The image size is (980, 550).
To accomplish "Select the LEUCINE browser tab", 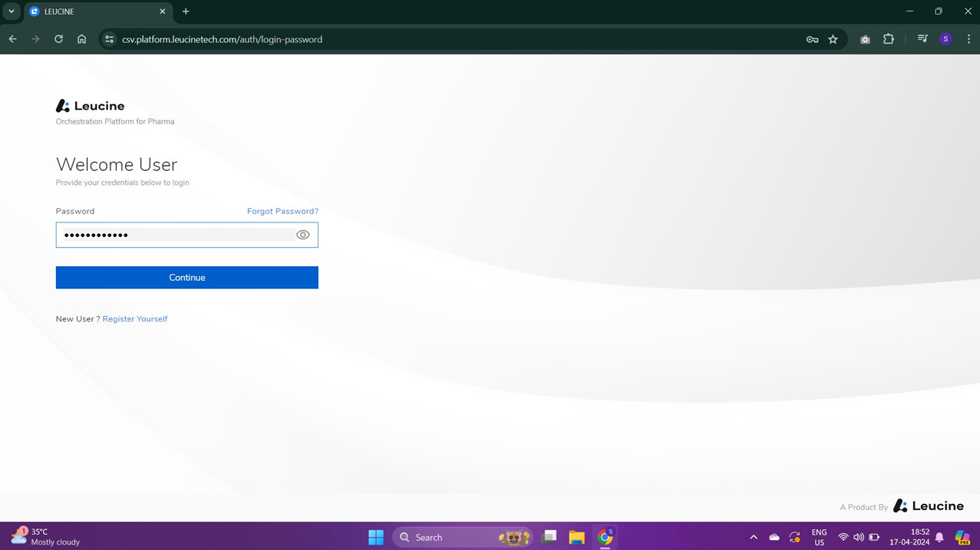I will tap(97, 12).
